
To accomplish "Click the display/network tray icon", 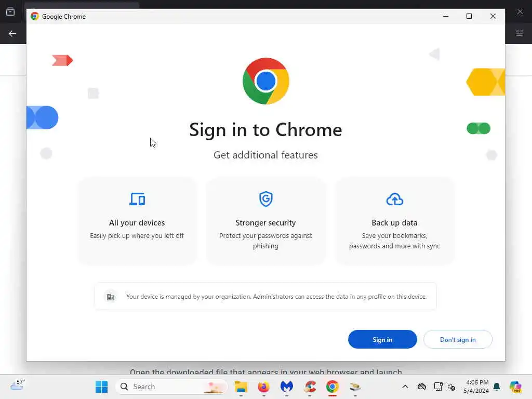I will (438, 387).
